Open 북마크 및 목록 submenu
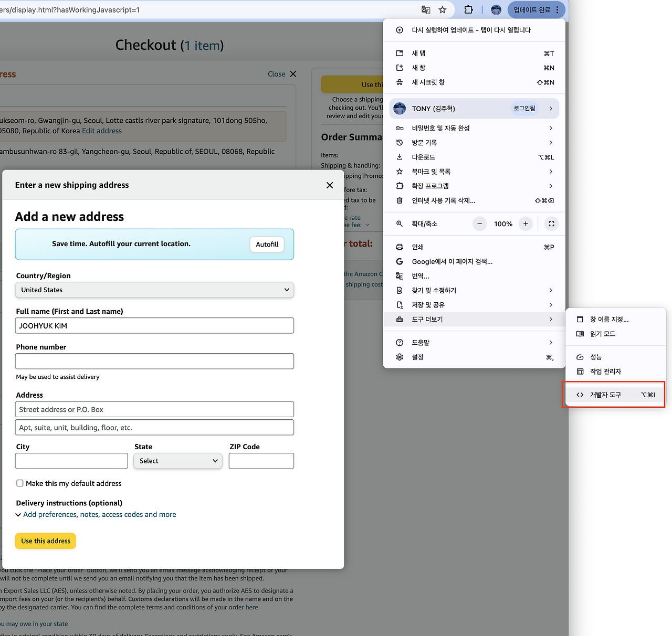The width and height of the screenshot is (672, 636). pos(474,172)
